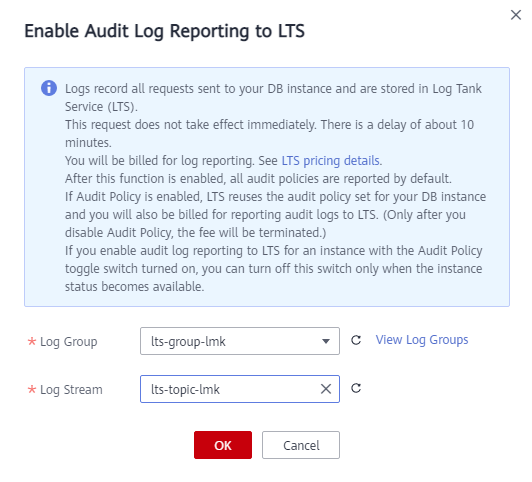Click the Log Stream field label
The image size is (532, 482).
pos(71,390)
